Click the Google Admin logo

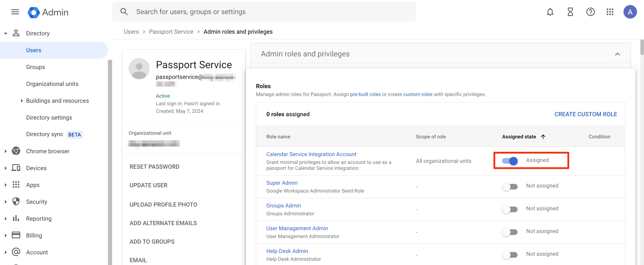point(48,12)
